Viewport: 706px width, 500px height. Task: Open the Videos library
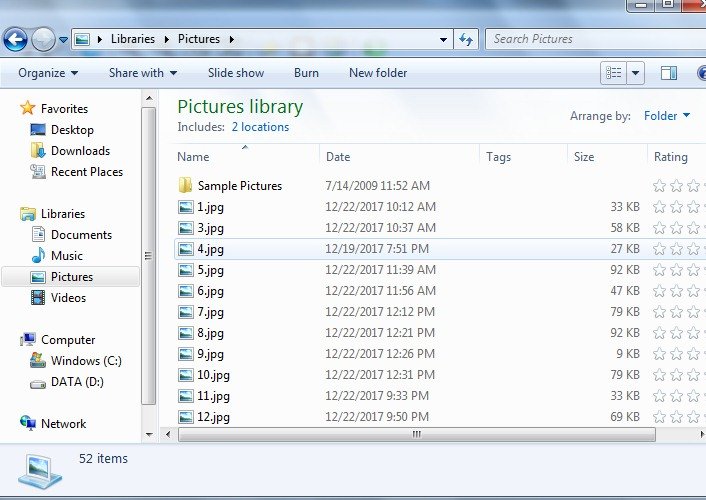pos(68,298)
